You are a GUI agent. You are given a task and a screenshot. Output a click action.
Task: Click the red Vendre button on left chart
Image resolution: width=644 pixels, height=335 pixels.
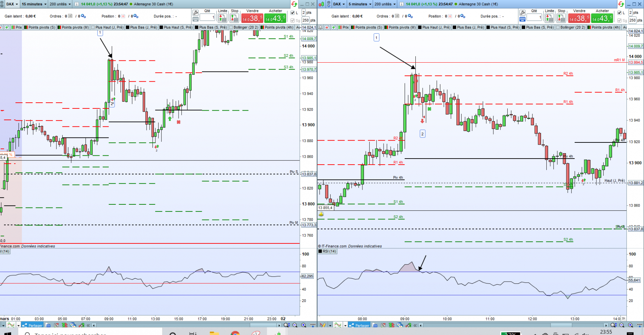coord(252,18)
